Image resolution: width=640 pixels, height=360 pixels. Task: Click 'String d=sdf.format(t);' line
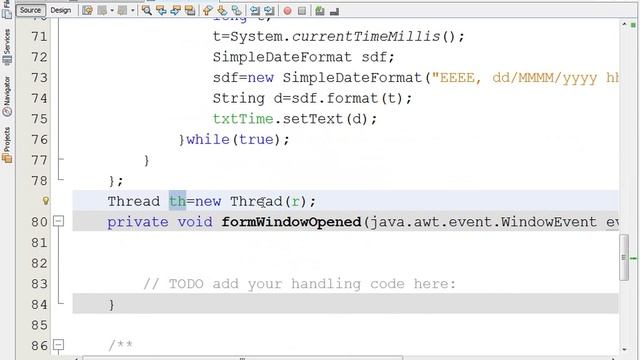312,98
